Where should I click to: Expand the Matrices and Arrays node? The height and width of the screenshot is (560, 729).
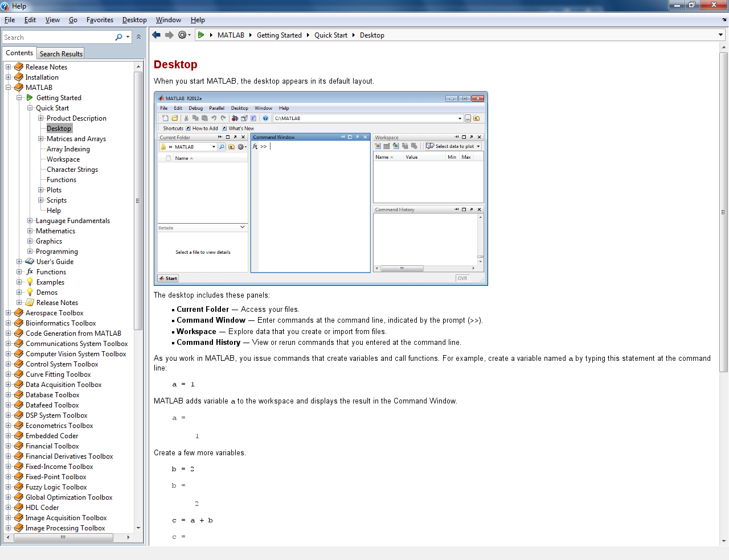[41, 139]
